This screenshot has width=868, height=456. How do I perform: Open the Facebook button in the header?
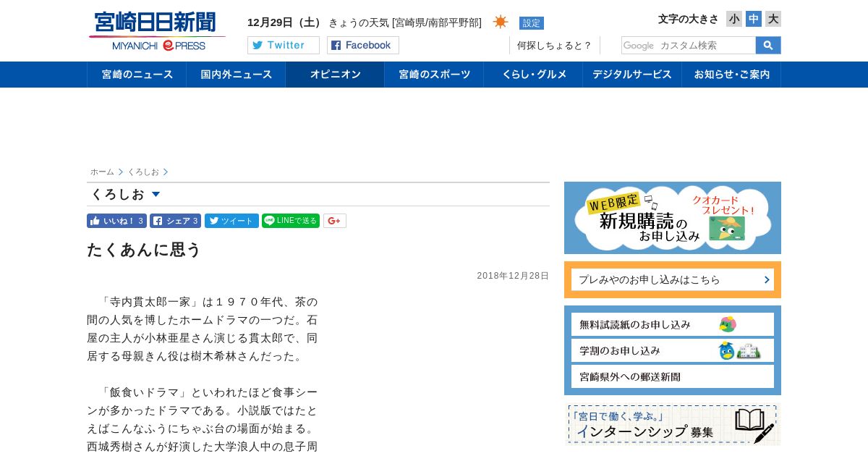coord(363,45)
